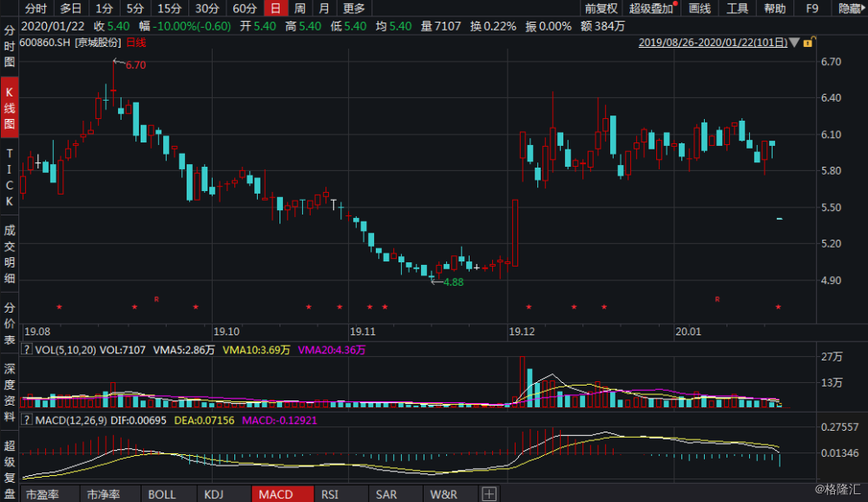This screenshot has height=502, width=868.
Task: Click the VMA5:2.86万 value
Action: tap(184, 350)
